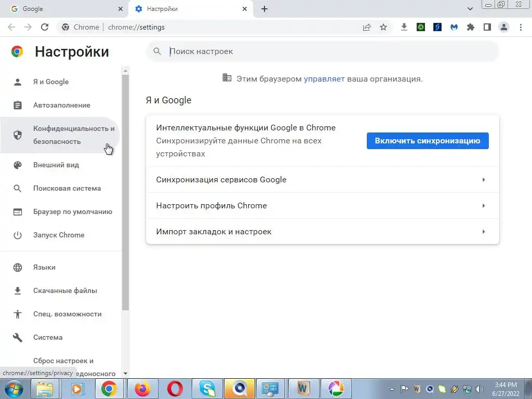Open Автозаполнение settings

pyautogui.click(x=60, y=105)
